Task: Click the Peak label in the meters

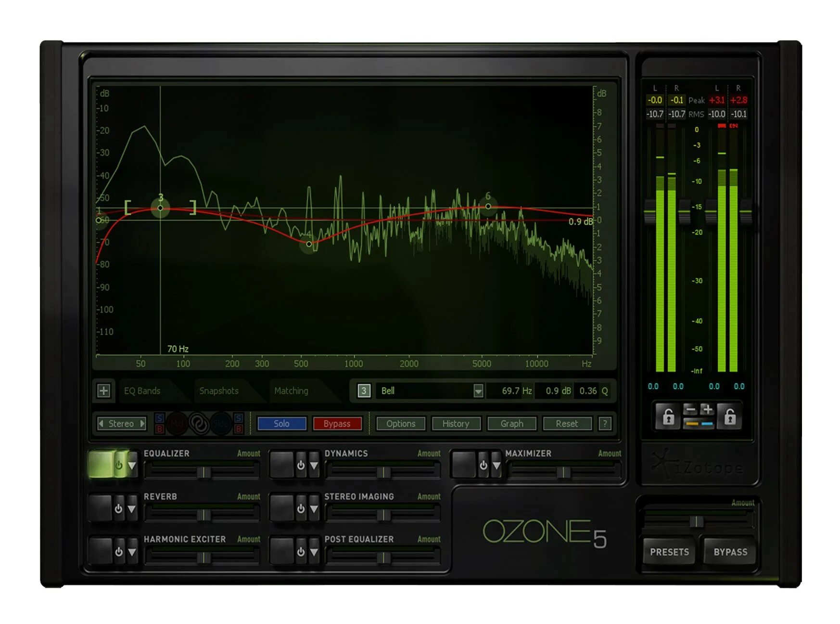Action: [x=696, y=101]
